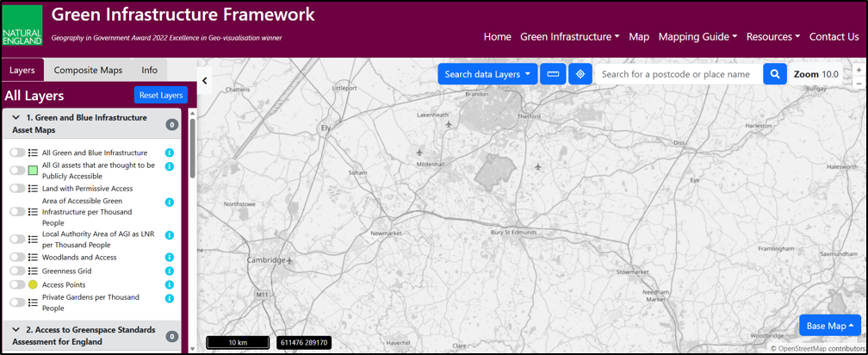Screen dimensions: 868x355
Task: Open info for All Green and Blue Infrastructure
Action: click(x=170, y=153)
